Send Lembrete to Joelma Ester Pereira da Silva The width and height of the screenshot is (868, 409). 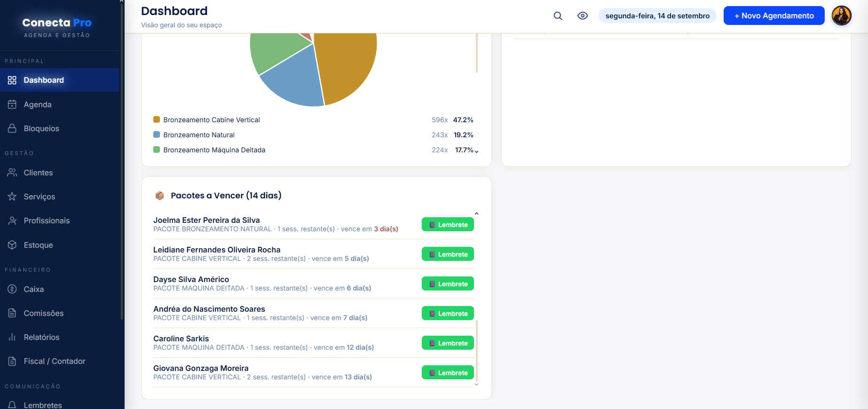click(x=448, y=225)
